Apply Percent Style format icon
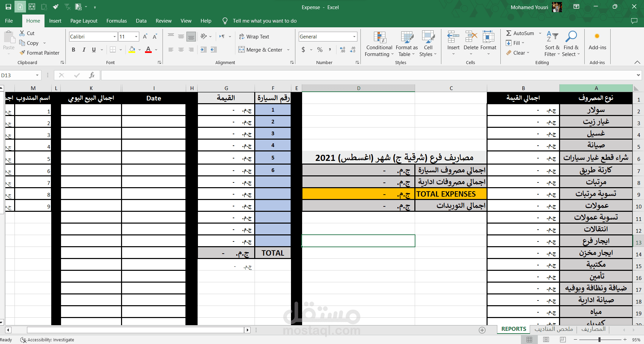 click(x=320, y=50)
